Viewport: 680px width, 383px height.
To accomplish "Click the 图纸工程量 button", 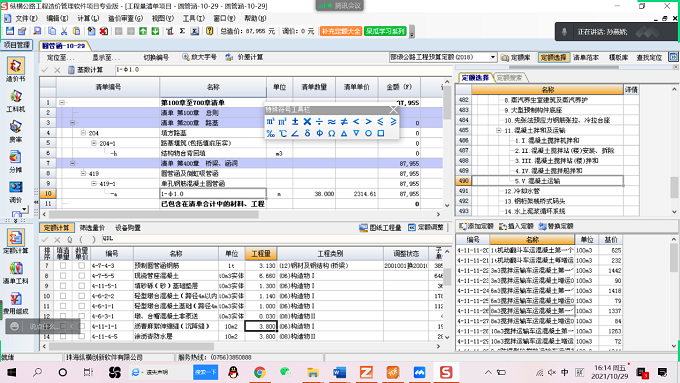I will [380, 228].
